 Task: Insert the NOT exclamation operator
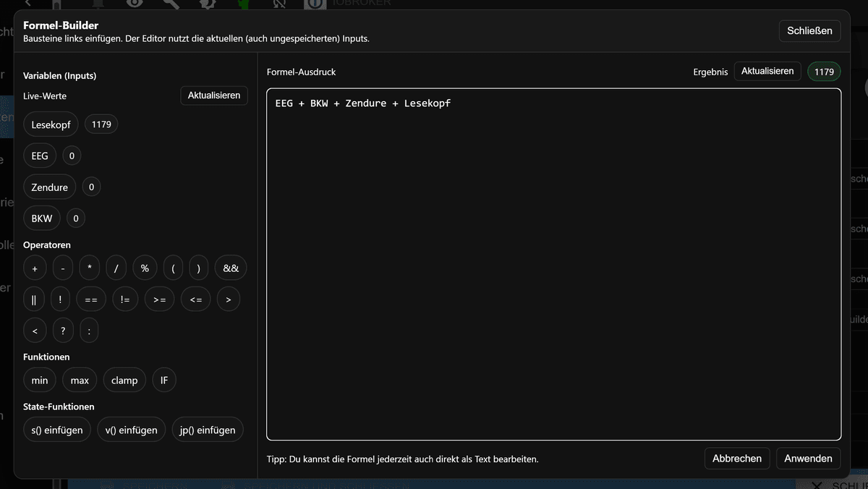[x=60, y=299]
